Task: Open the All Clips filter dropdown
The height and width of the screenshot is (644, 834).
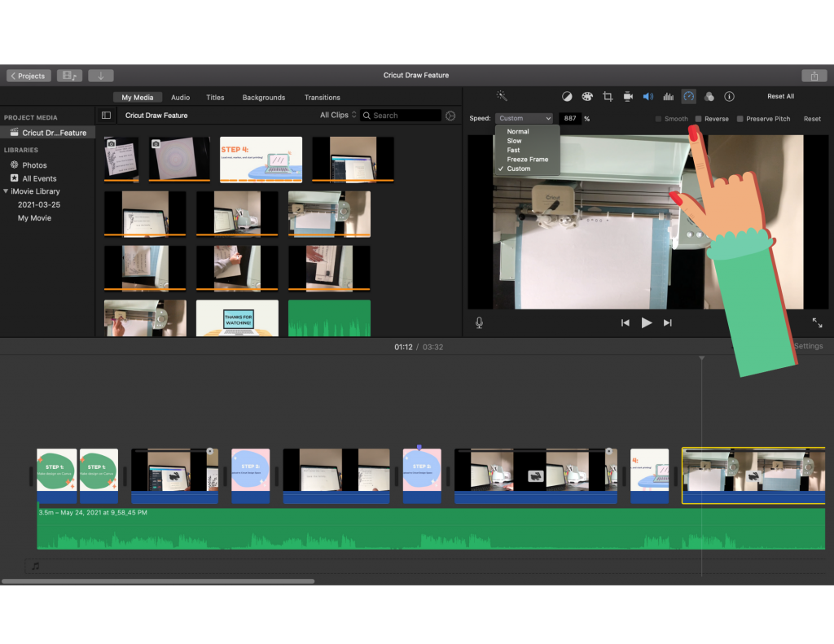Action: coord(338,115)
